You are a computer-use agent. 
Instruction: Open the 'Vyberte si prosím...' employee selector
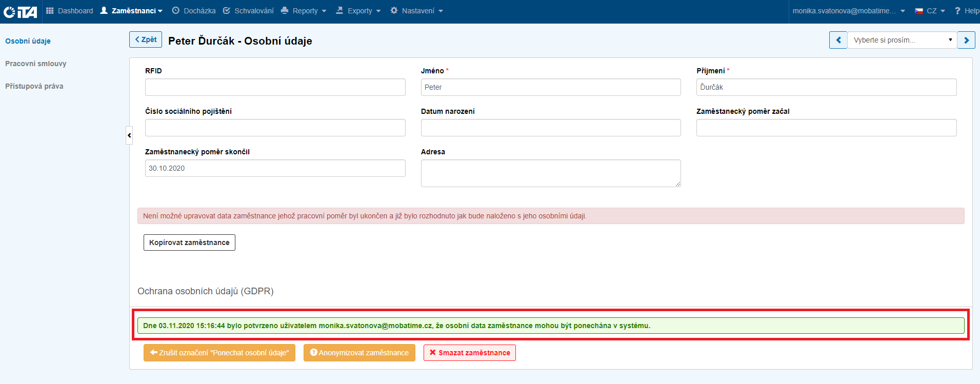[902, 40]
